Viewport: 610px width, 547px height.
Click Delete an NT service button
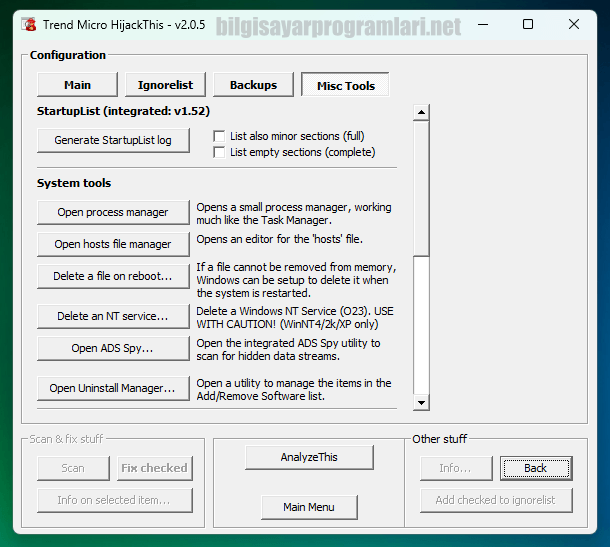[113, 316]
